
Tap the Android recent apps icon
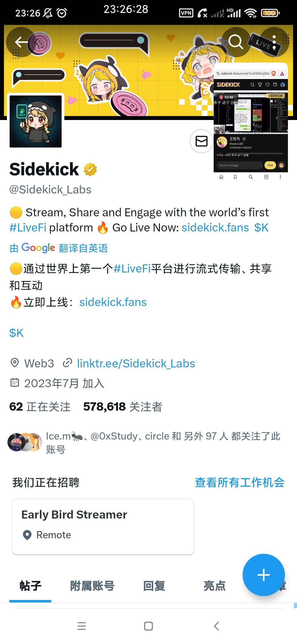pos(82,626)
